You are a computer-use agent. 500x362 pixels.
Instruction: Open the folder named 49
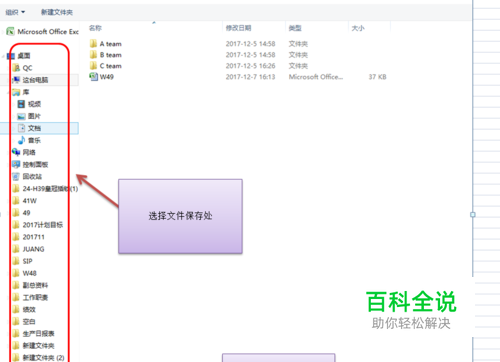click(x=22, y=213)
